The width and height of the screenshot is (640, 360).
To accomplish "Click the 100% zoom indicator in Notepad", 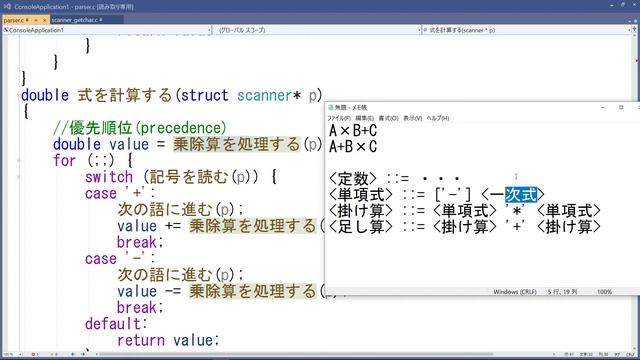I will pos(604,292).
